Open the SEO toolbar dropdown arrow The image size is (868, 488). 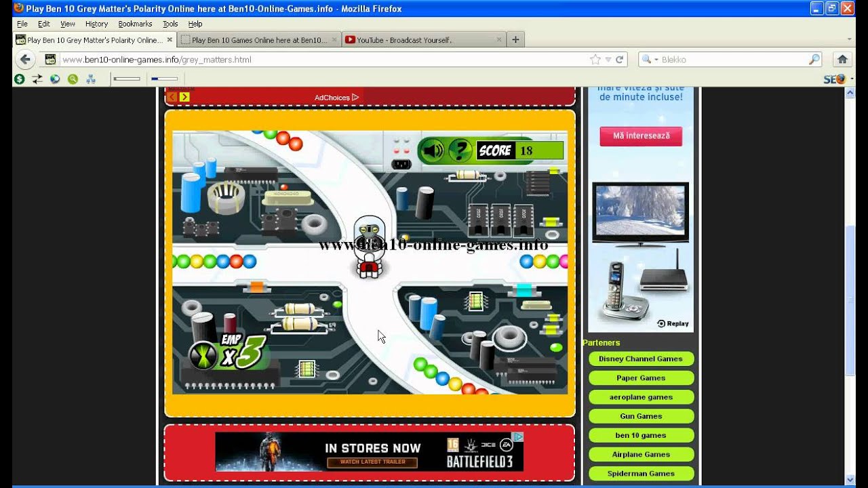[x=850, y=79]
